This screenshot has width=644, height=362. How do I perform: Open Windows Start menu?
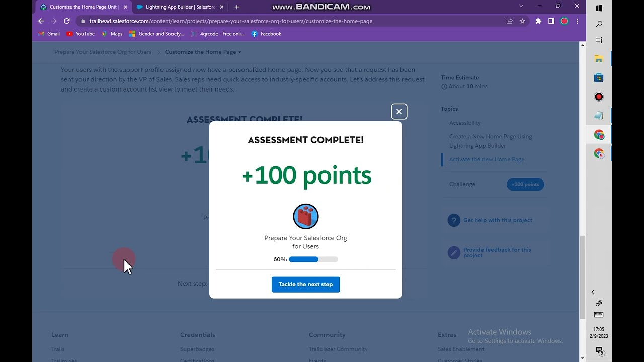[x=599, y=8]
